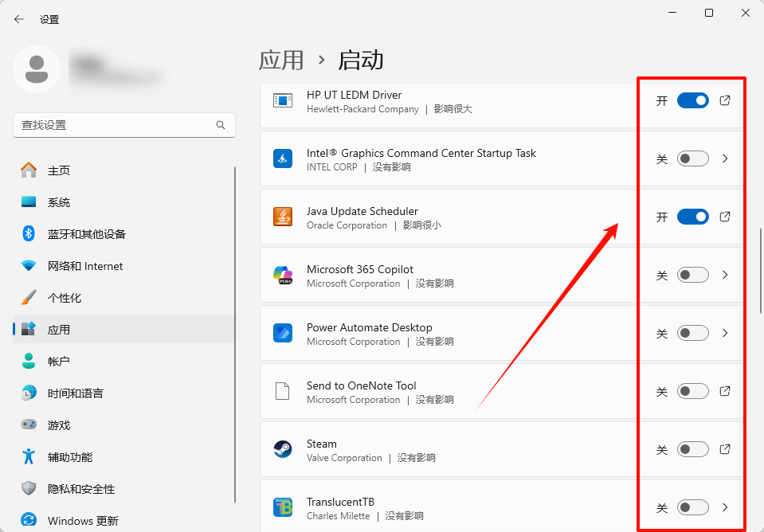The width and height of the screenshot is (764, 532).
Task: Click the TranslucentTB app icon
Action: click(283, 507)
